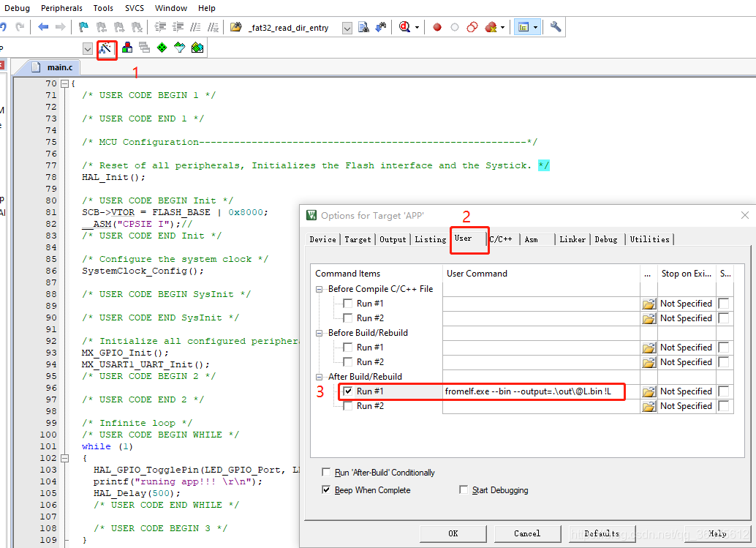Check Run 'After-Build' Conditionally
756x548 pixels.
[326, 472]
